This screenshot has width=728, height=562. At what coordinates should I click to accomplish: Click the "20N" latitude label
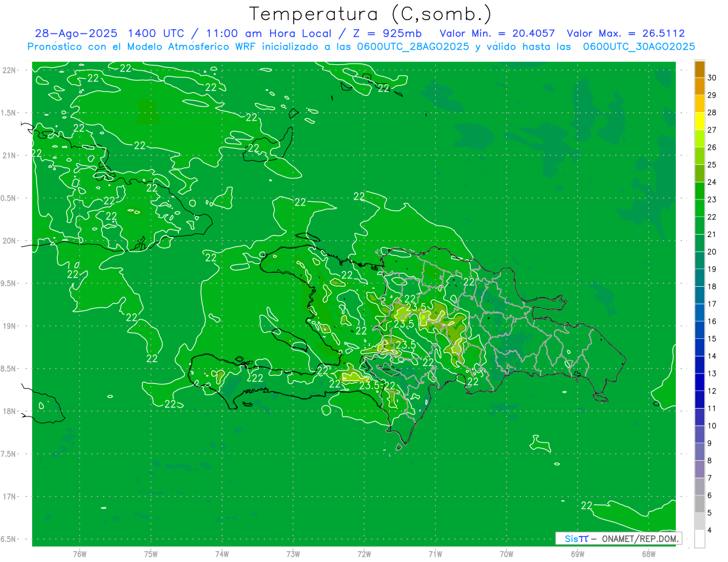click(10, 241)
